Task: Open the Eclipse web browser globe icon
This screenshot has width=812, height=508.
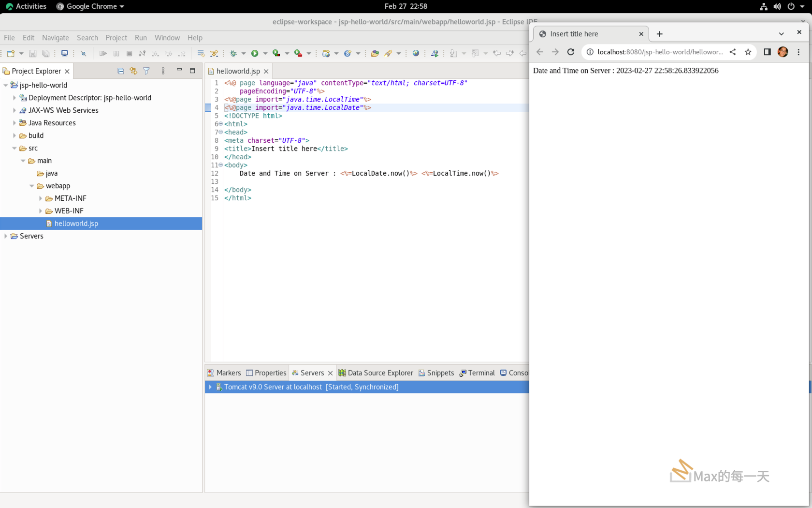Action: coord(416,53)
